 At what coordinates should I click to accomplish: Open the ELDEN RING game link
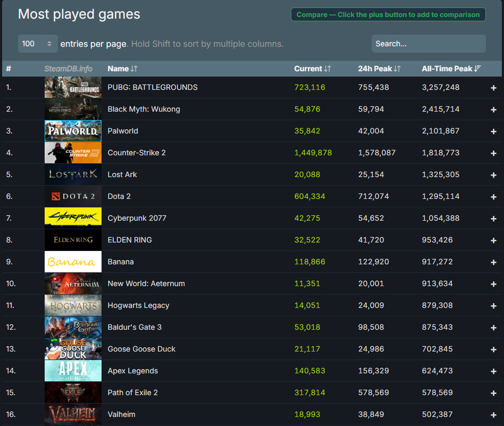(130, 240)
